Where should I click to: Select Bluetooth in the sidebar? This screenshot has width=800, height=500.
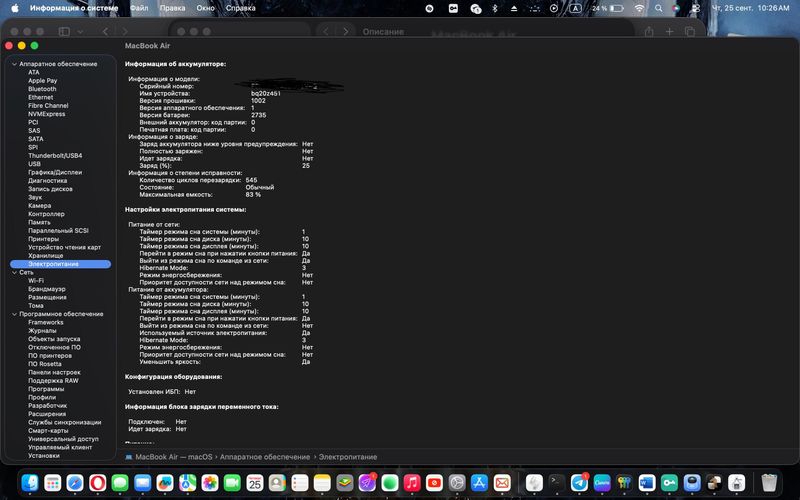coord(42,89)
